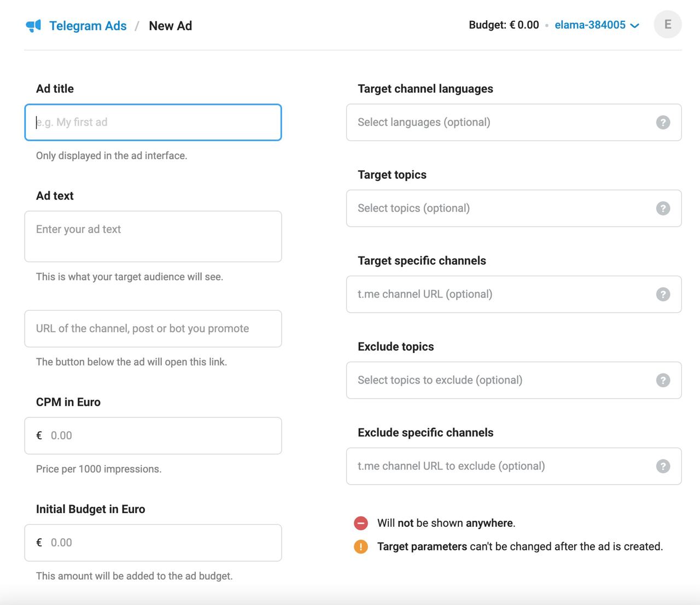Click the elama-384005 account name
This screenshot has width=700, height=605.
591,25
